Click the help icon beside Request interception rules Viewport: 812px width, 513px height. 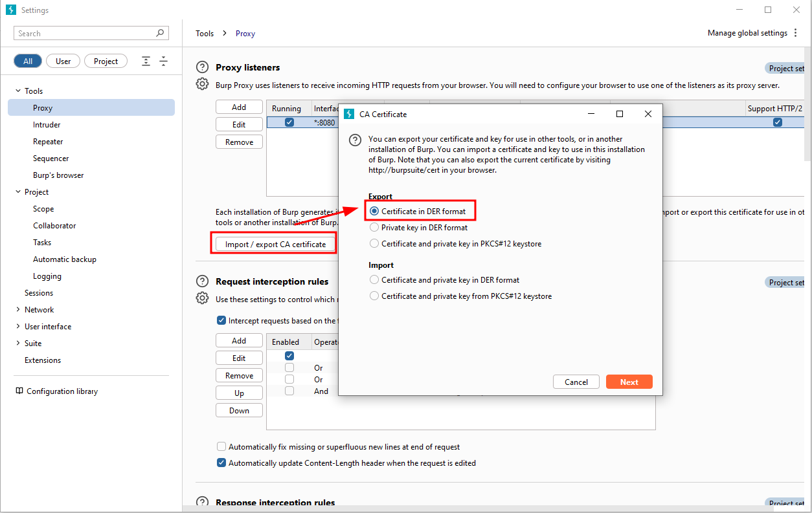point(203,281)
